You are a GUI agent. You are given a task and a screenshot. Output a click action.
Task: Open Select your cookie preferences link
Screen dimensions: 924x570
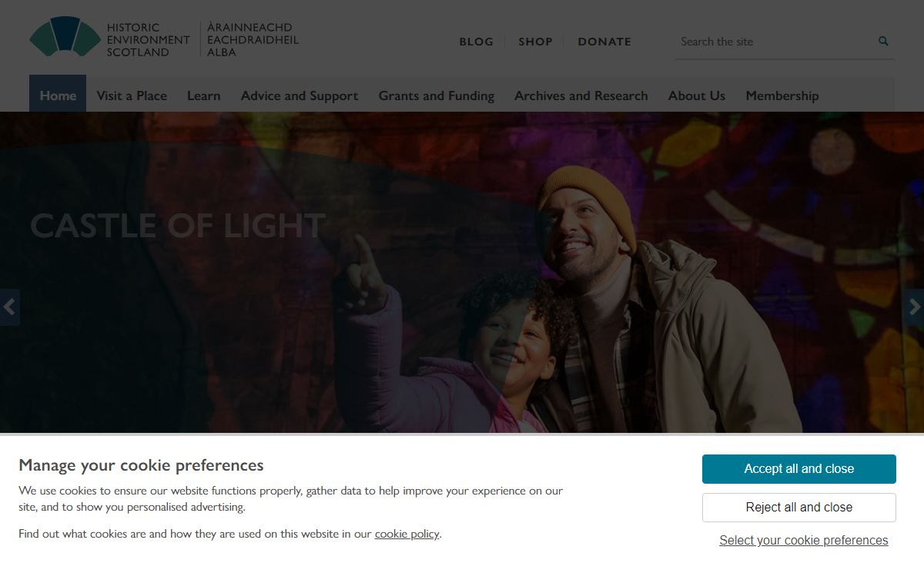[x=803, y=540]
